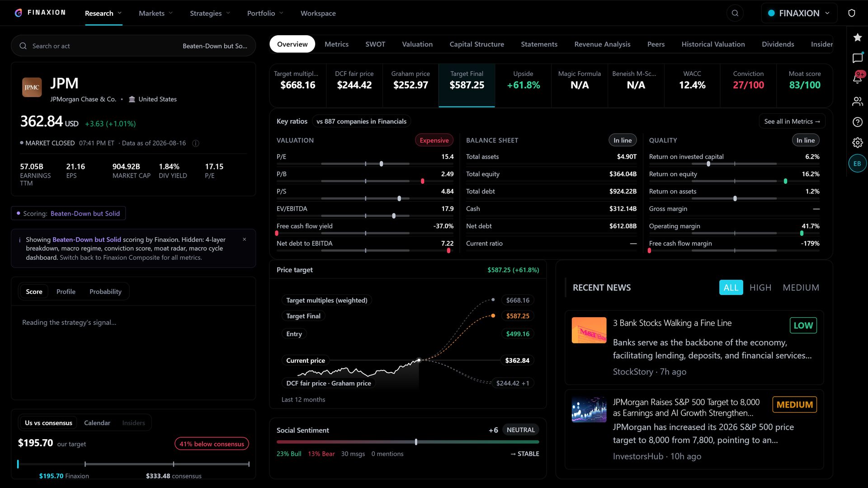868x488 pixels.
Task: Open the Scoring: Beaten-Down but Solid selector
Action: click(x=68, y=213)
